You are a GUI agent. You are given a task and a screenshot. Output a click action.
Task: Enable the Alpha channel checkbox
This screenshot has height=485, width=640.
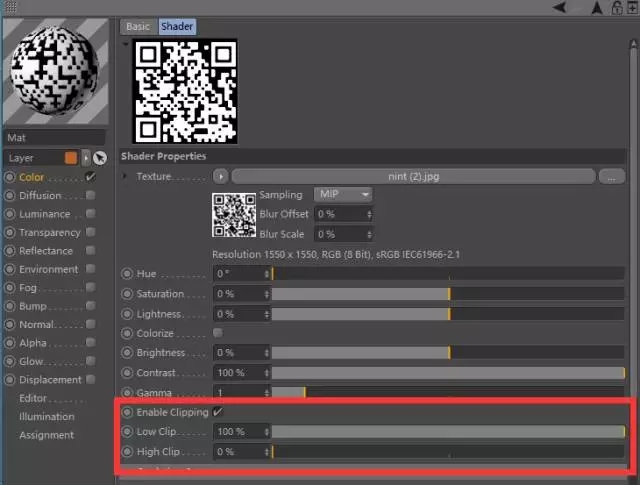click(x=91, y=342)
